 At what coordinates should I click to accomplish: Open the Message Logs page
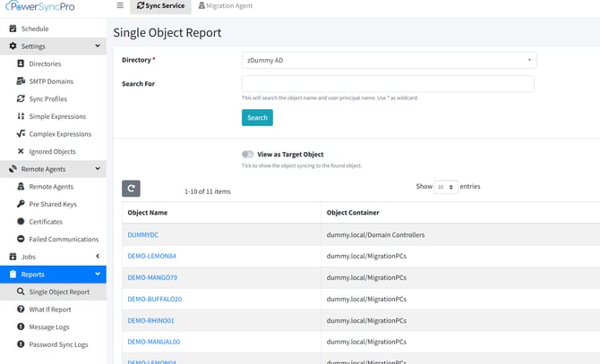[49, 327]
